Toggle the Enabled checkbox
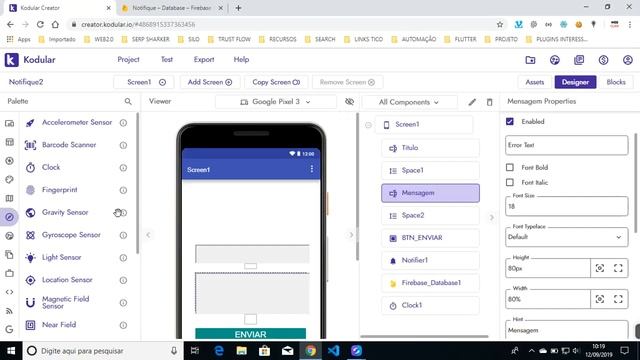This screenshot has height=360, width=640. click(x=510, y=121)
